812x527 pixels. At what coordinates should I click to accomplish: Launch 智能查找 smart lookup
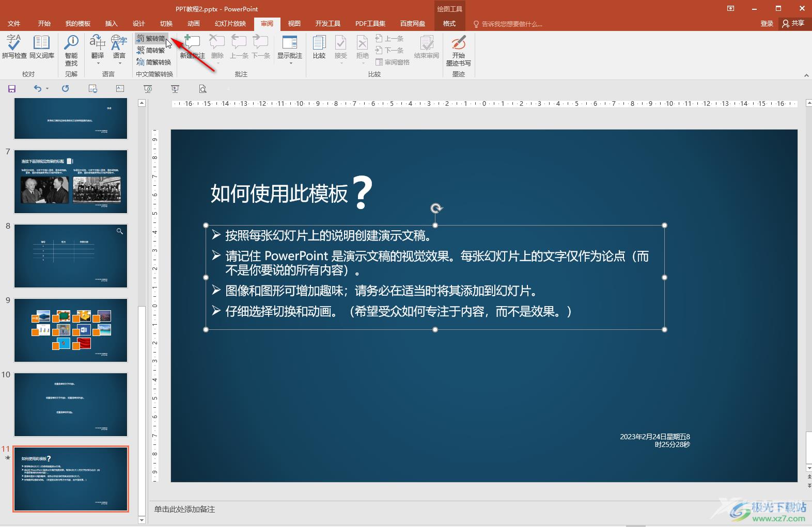(x=71, y=50)
